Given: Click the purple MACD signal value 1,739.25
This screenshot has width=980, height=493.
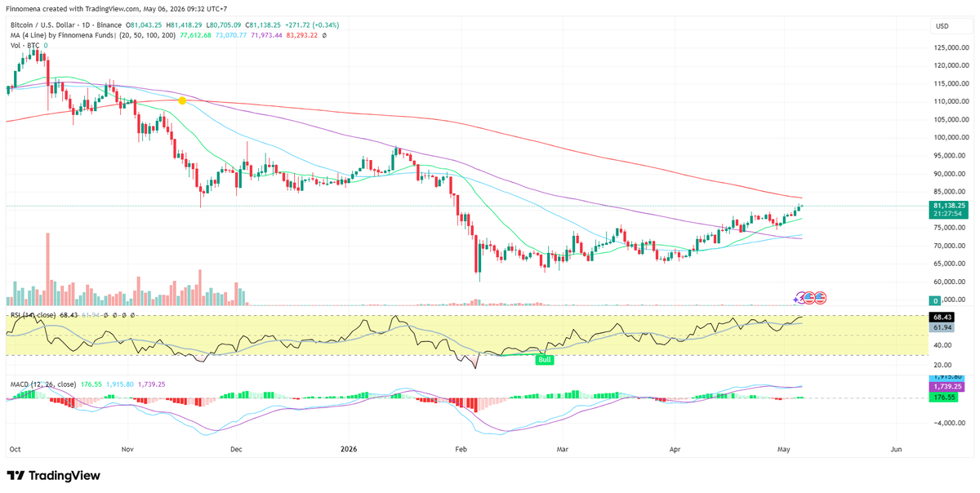Looking at the screenshot, I should click(947, 386).
